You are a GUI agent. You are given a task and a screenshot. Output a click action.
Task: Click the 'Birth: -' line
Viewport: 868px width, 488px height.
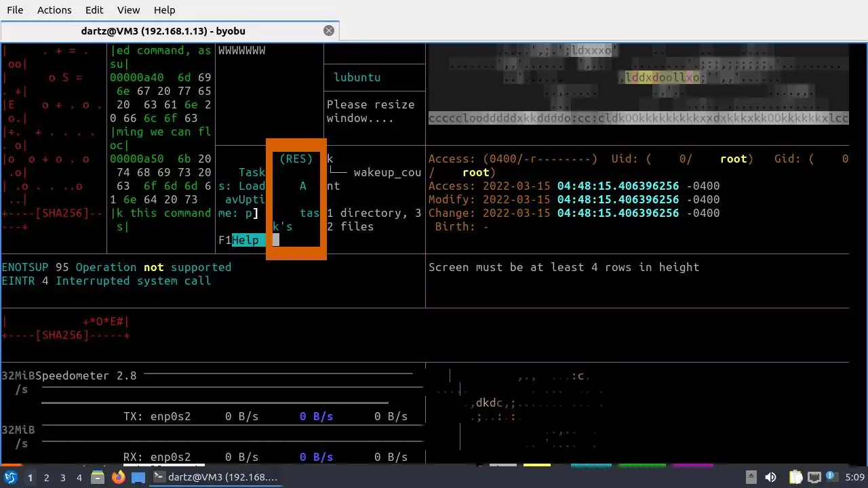(x=462, y=226)
